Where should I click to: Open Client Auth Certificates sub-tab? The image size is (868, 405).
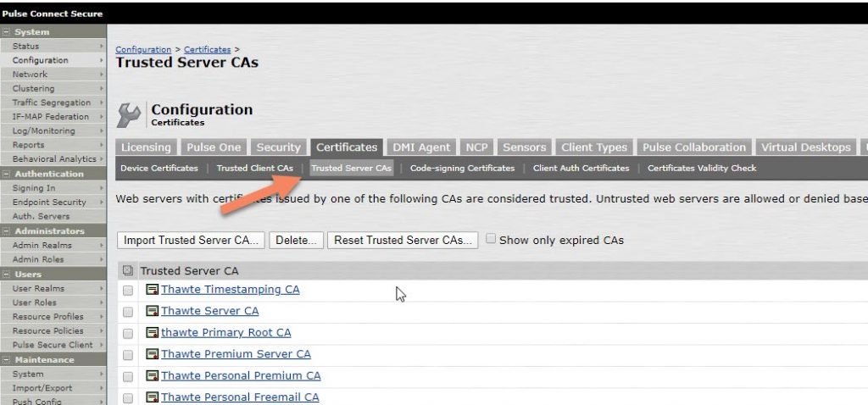coord(581,169)
